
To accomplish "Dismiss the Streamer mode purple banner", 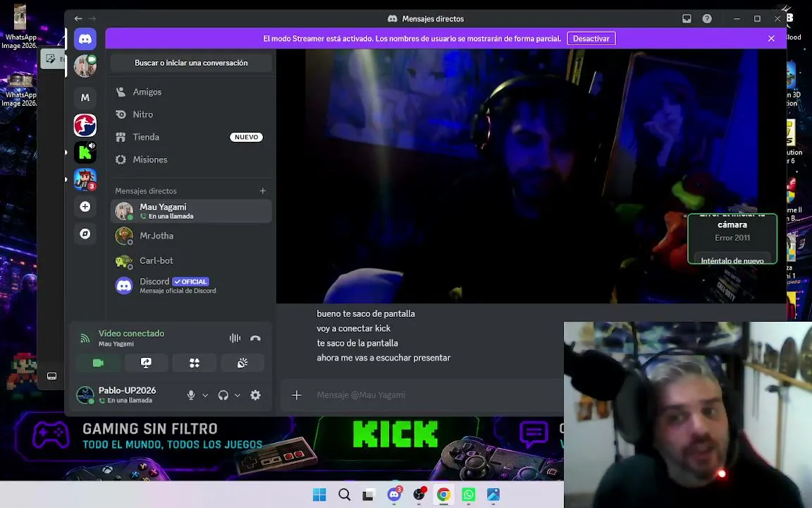I will [771, 38].
